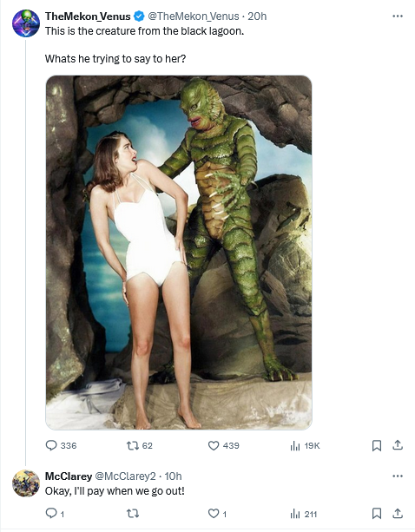This screenshot has height=532, width=415.
Task: Share McClarey's reply
Action: point(398,513)
